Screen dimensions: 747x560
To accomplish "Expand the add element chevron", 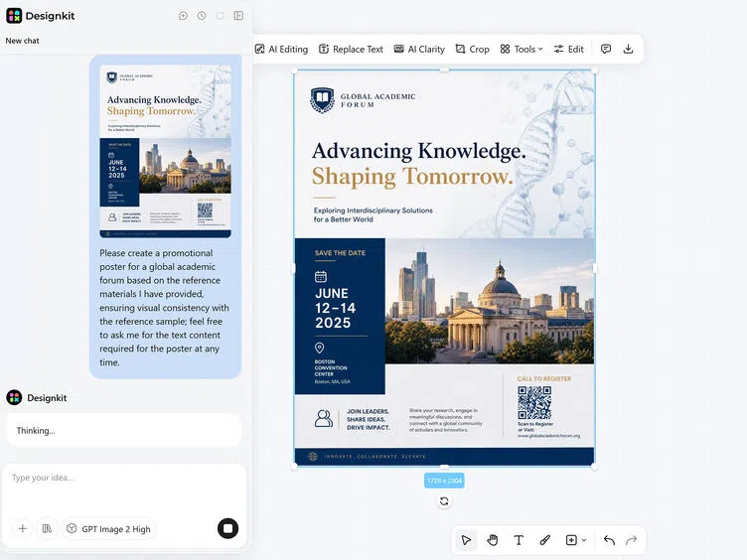I will tap(584, 540).
